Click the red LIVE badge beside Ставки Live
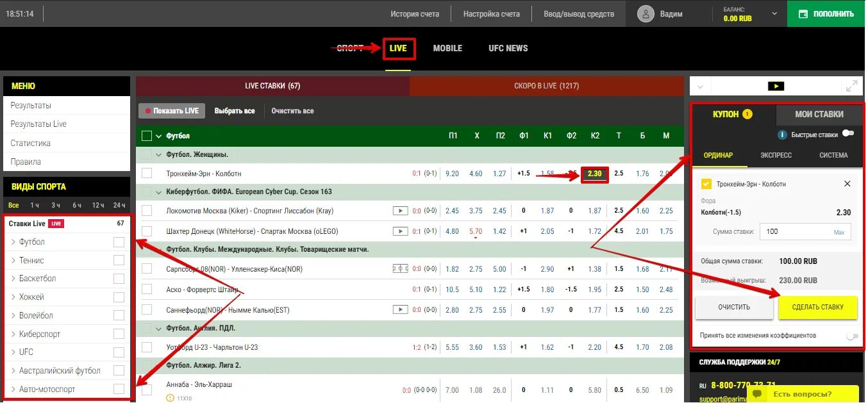The image size is (868, 403). (x=56, y=224)
